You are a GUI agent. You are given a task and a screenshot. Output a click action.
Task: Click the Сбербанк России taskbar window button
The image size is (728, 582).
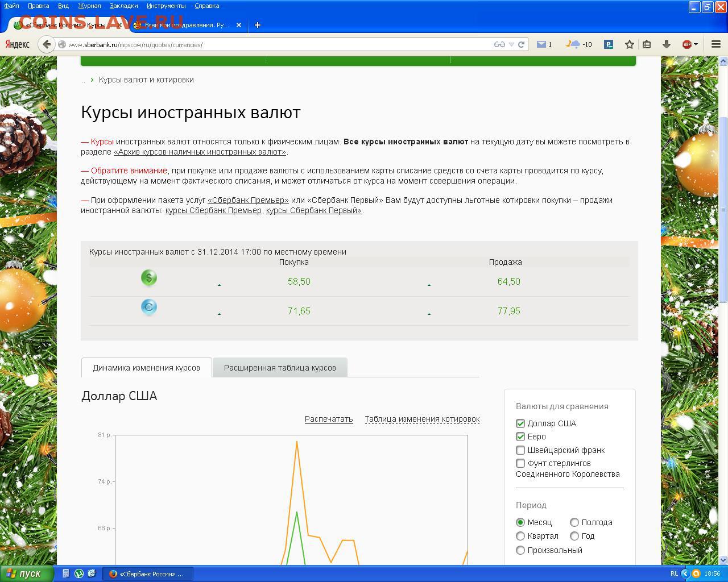tap(147, 573)
